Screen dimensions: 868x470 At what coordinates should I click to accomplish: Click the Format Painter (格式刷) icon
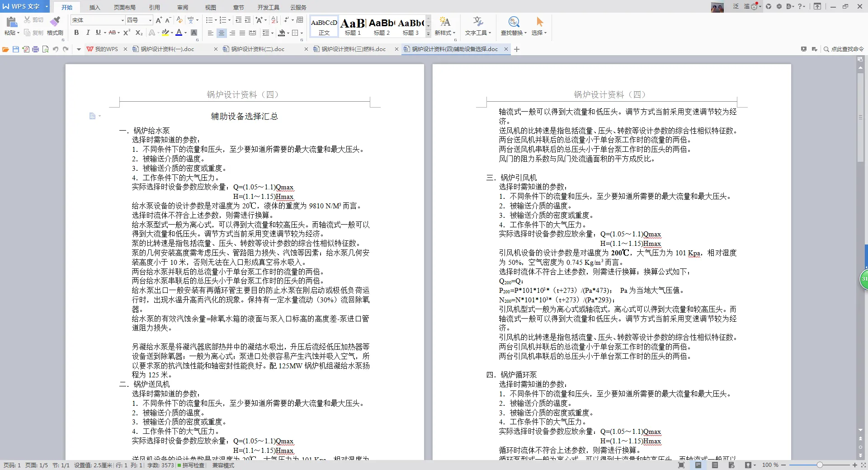coord(55,22)
